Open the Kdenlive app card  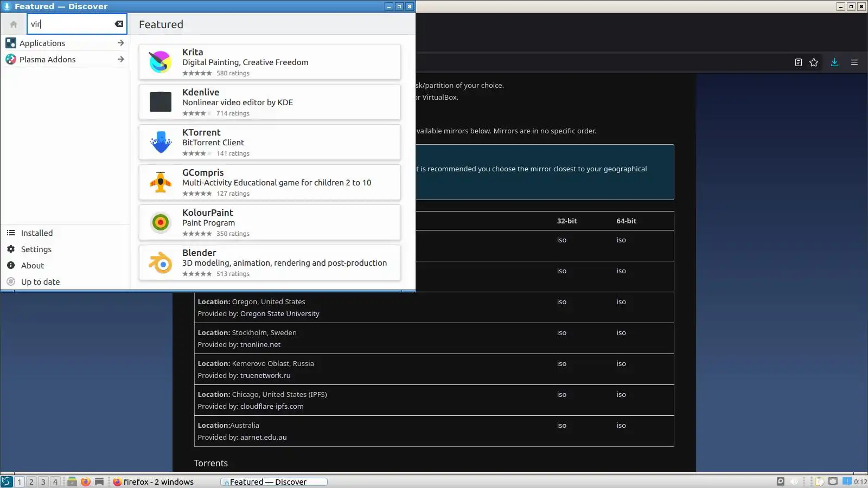270,102
